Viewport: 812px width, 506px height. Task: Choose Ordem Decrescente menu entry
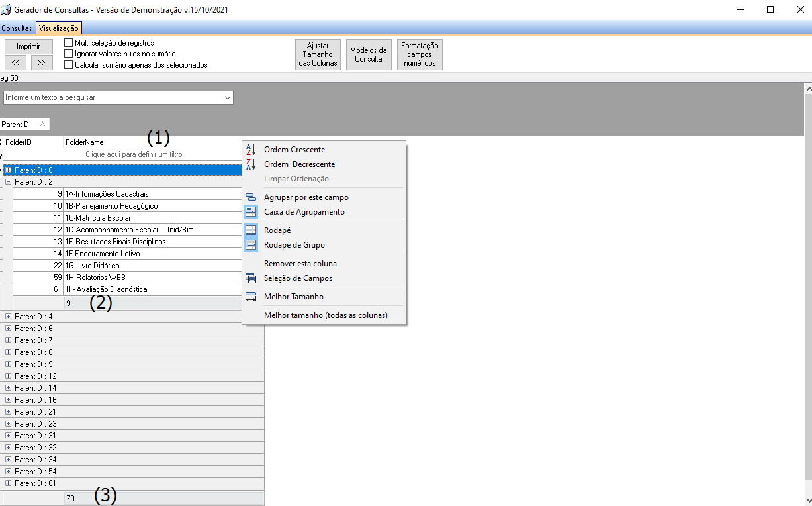(x=324, y=164)
